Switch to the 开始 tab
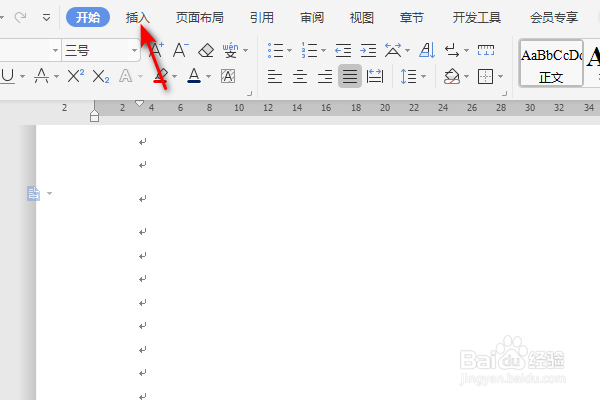This screenshot has height=400, width=600. [88, 18]
